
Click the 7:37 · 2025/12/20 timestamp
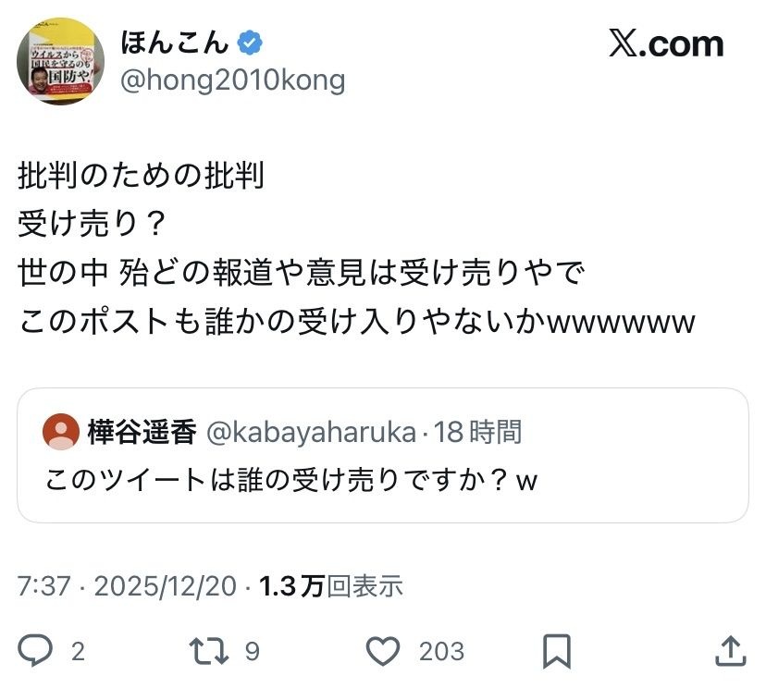coord(128,585)
